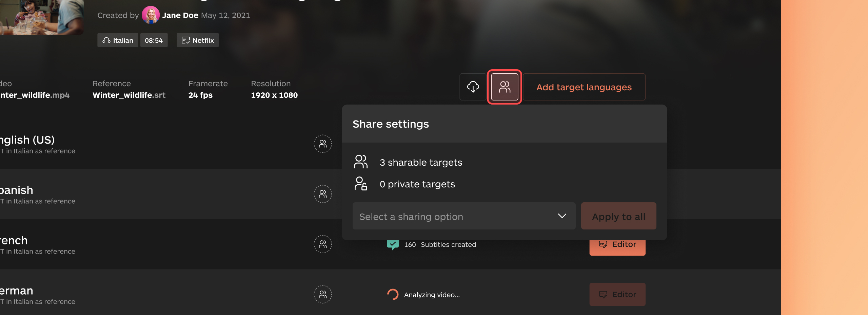Click the green subtitles created checkmark

coord(392,244)
